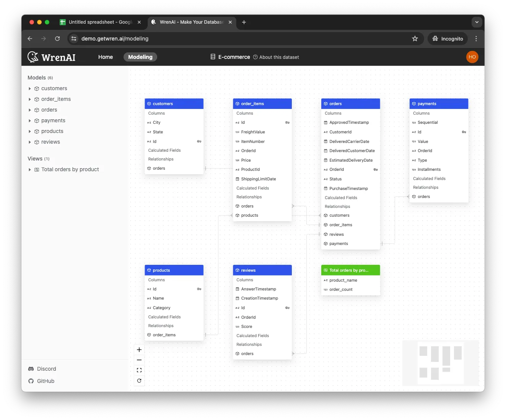Viewport: 506px width, 420px height.
Task: Click the zoom out minus button on canvas
Action: pyautogui.click(x=139, y=360)
